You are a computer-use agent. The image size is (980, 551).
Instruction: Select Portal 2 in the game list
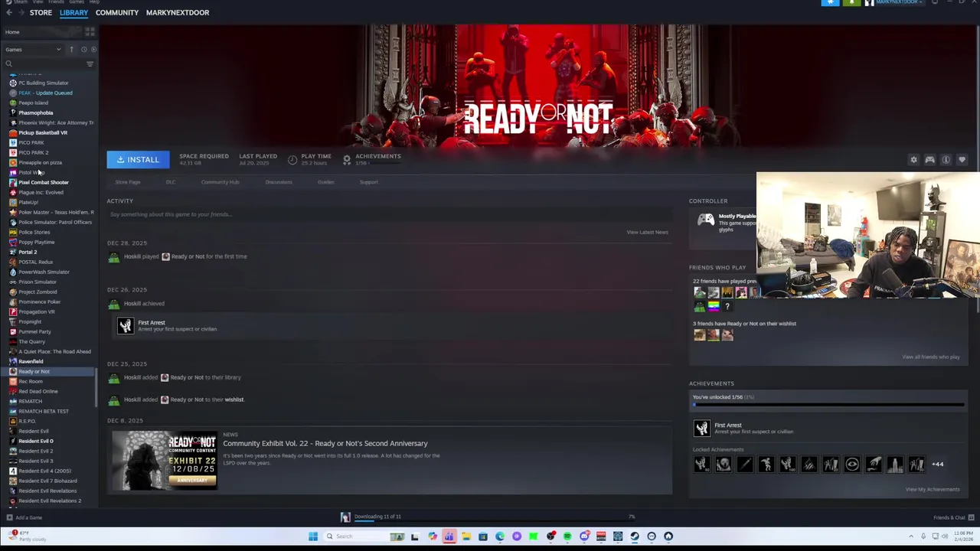[28, 252]
